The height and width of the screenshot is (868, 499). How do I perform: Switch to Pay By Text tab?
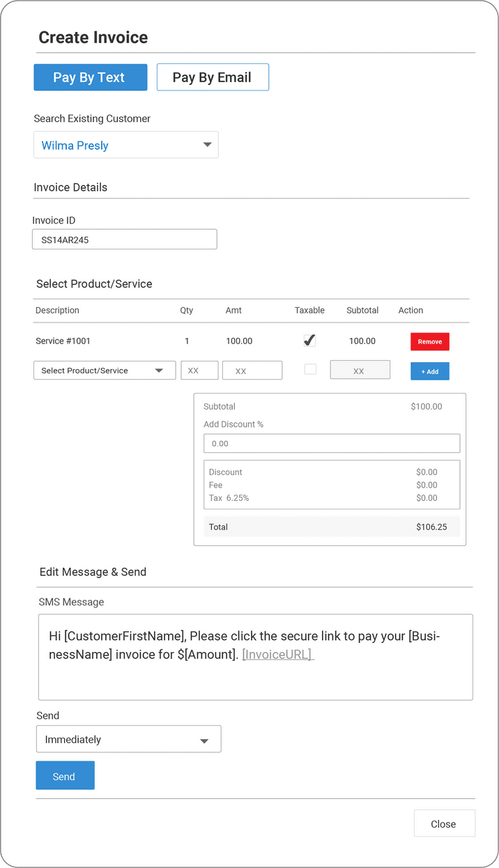[x=91, y=77]
